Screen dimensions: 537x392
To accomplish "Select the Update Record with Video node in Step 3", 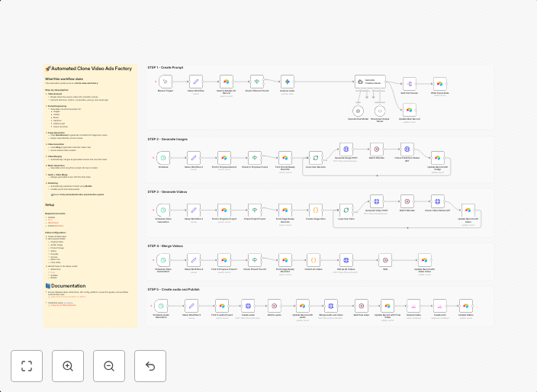I will point(468,210).
